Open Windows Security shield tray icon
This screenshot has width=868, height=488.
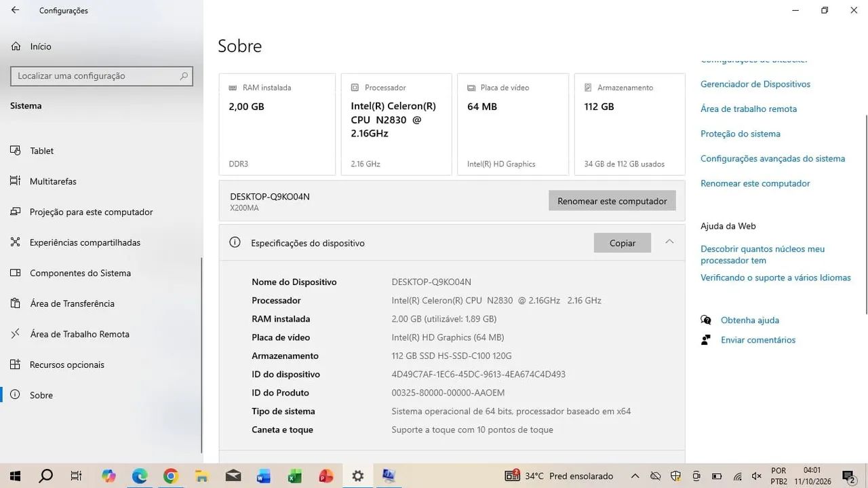coord(675,476)
